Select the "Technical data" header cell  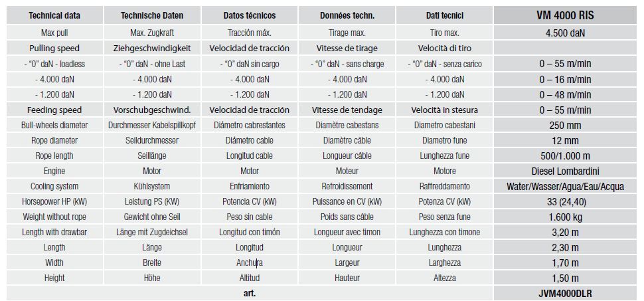[56, 15]
